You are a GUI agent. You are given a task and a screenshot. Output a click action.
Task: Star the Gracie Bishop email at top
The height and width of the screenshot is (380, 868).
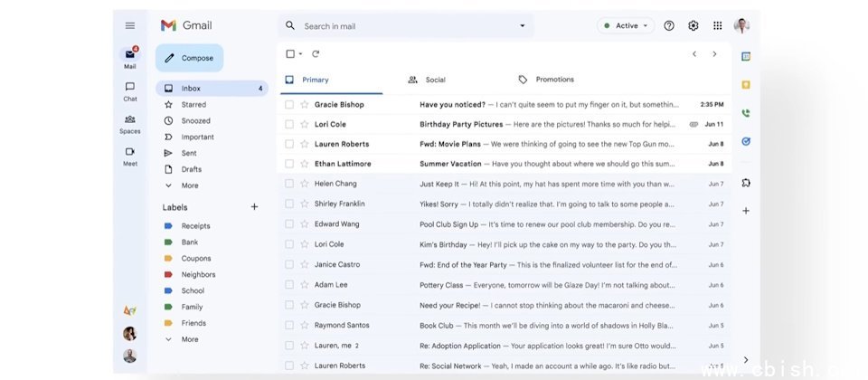[305, 104]
